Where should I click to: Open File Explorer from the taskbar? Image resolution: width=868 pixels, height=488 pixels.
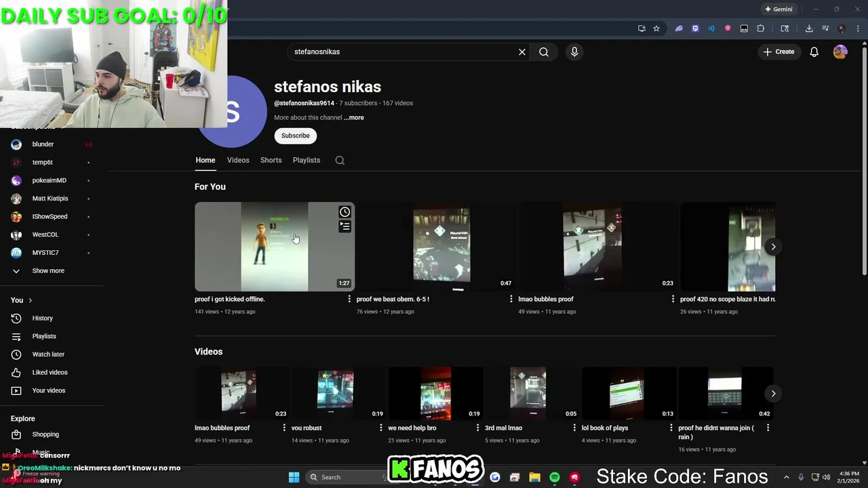(x=534, y=477)
